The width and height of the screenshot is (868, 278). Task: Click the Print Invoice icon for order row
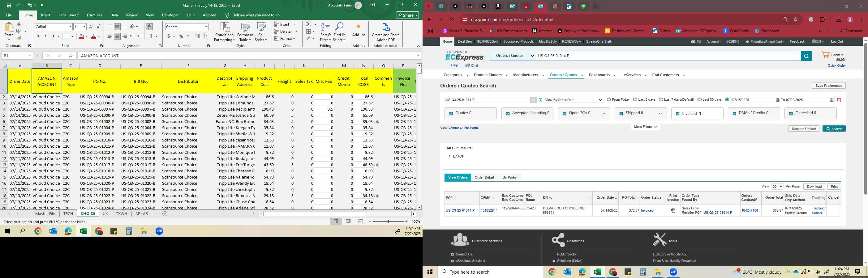point(673,210)
